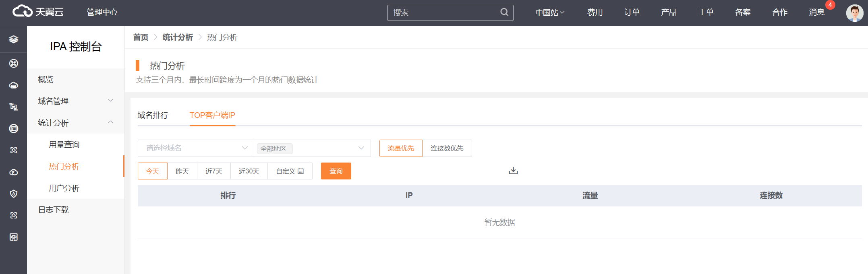Open the 请选择域名 dropdown
The width and height of the screenshot is (868, 274).
tap(196, 148)
